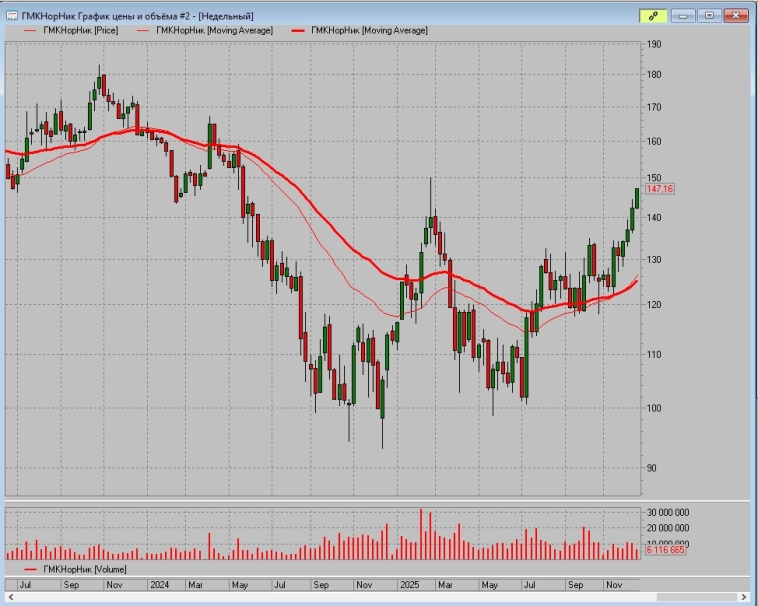Image resolution: width=758 pixels, height=606 pixels.
Task: Click the first Jul label on time axis
Action: point(25,585)
